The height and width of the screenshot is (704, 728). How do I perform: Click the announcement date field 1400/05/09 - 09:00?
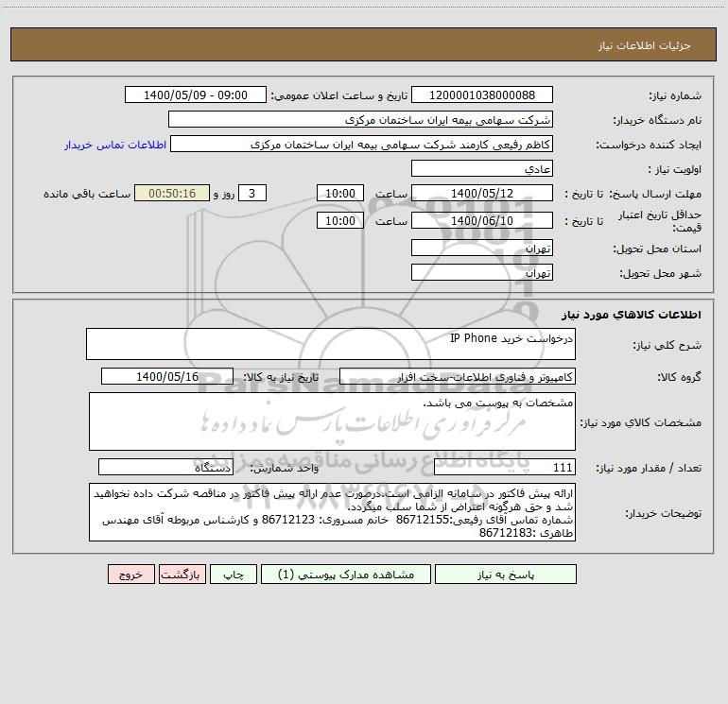point(196,94)
